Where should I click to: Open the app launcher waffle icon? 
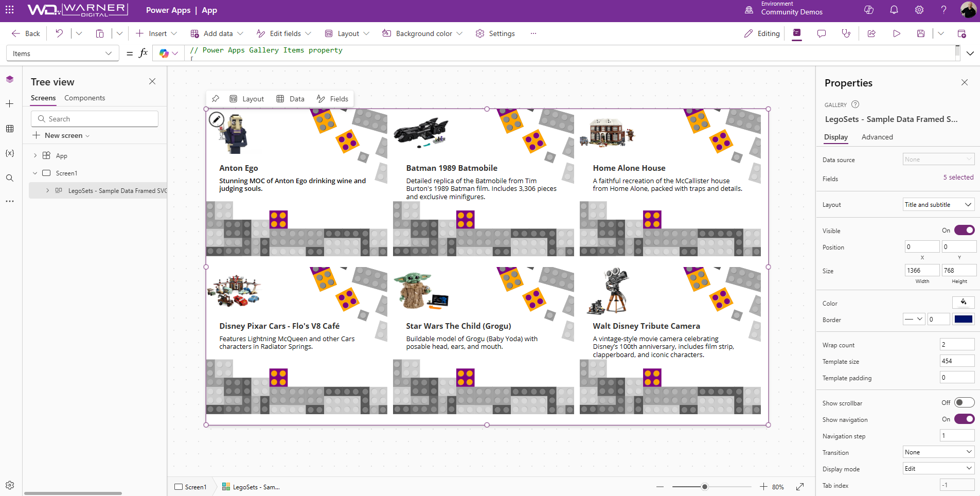click(10, 10)
